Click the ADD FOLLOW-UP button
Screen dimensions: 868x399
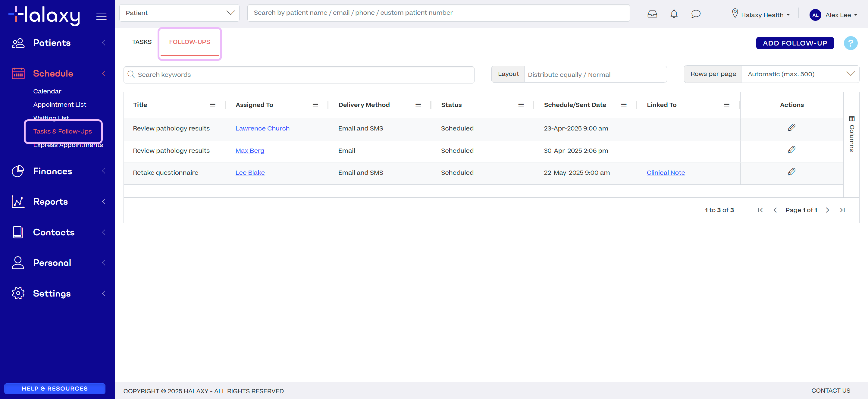coord(794,43)
